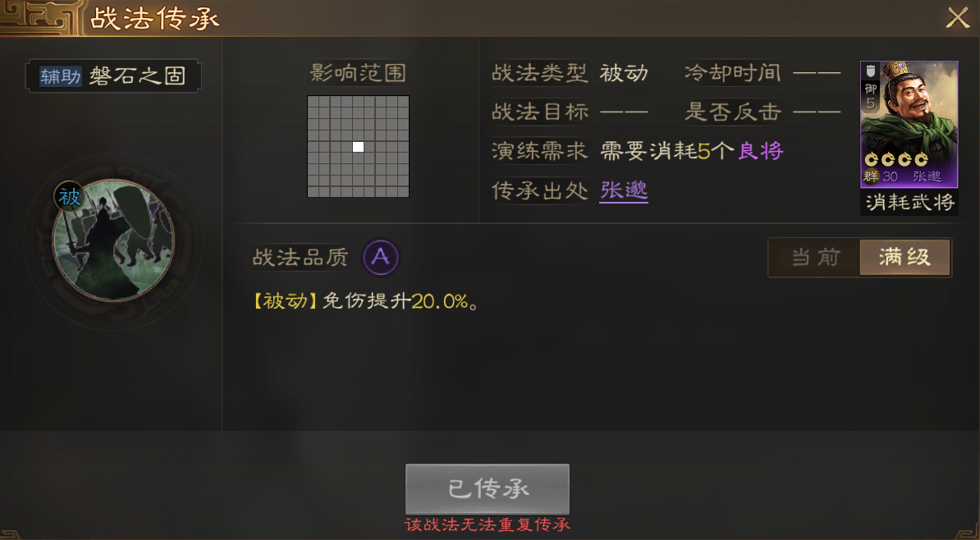
Task: Click the 辅助 tag beside skill name
Action: (x=61, y=76)
